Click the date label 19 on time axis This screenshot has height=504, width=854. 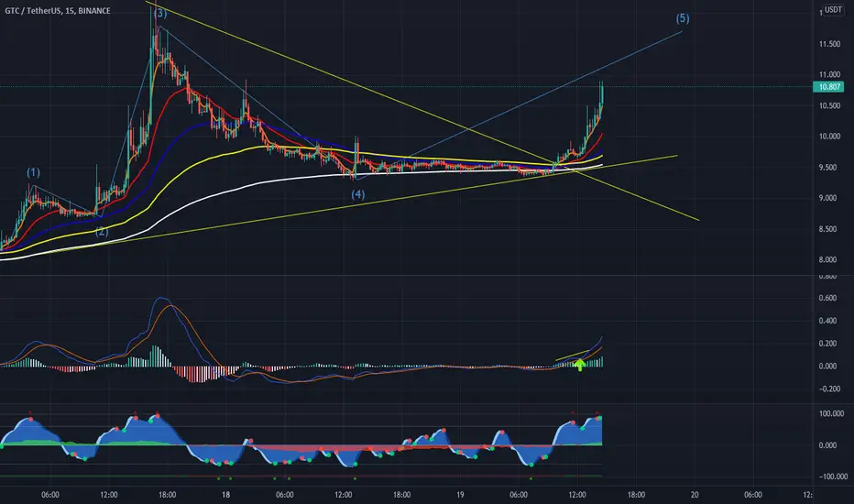460,495
